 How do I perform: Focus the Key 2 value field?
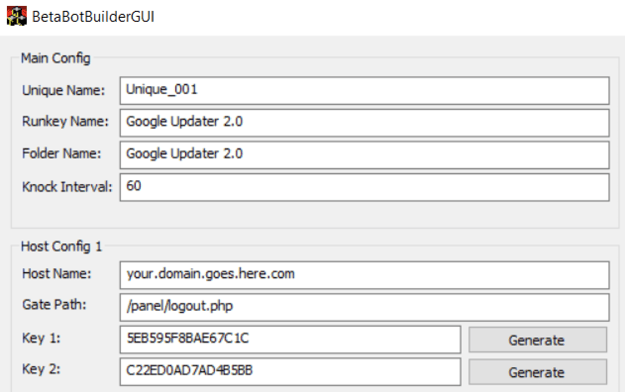coord(290,372)
